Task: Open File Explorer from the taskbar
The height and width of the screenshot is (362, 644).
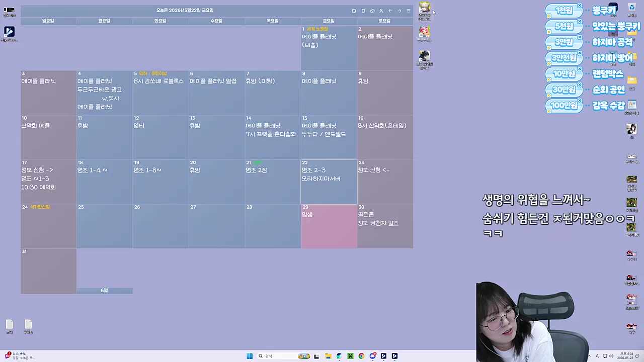Action: tap(328, 356)
